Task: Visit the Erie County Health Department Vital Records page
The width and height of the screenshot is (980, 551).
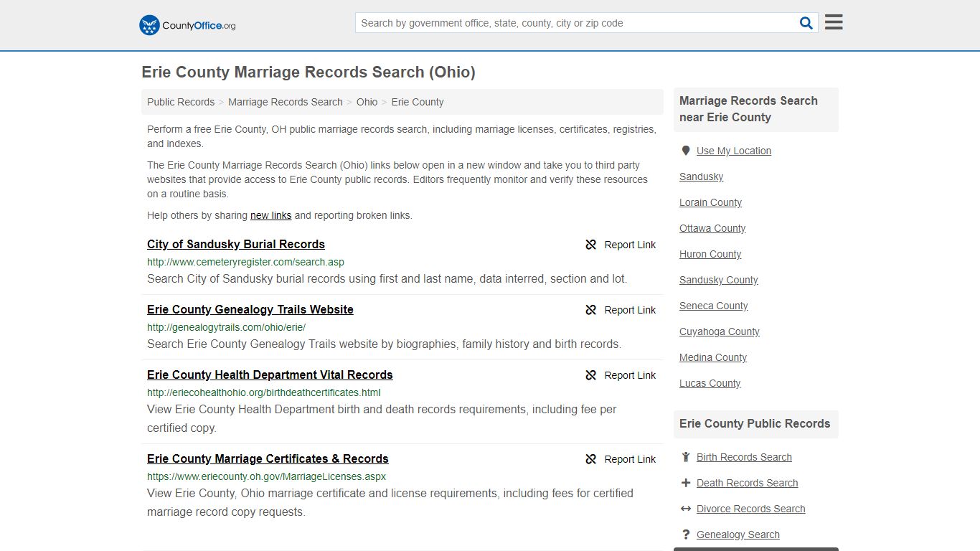Action: coord(270,375)
